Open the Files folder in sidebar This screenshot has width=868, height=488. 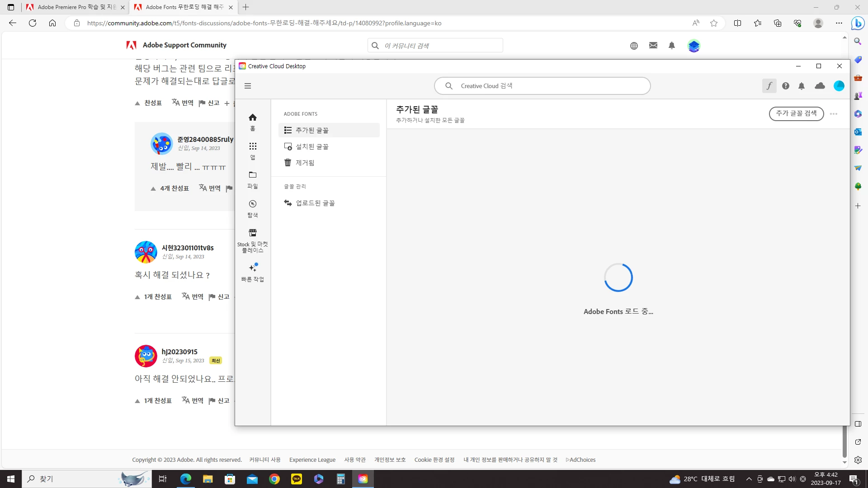[253, 179]
